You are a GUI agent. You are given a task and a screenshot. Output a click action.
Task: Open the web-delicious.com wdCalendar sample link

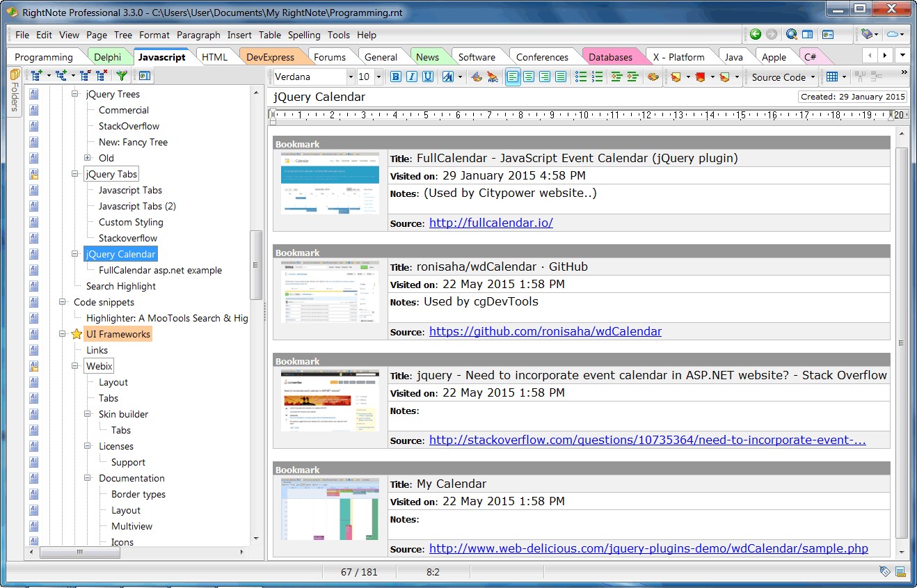click(648, 548)
